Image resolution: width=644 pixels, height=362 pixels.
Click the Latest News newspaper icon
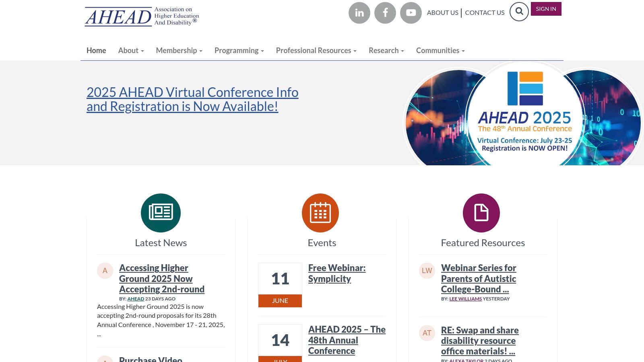pyautogui.click(x=161, y=213)
